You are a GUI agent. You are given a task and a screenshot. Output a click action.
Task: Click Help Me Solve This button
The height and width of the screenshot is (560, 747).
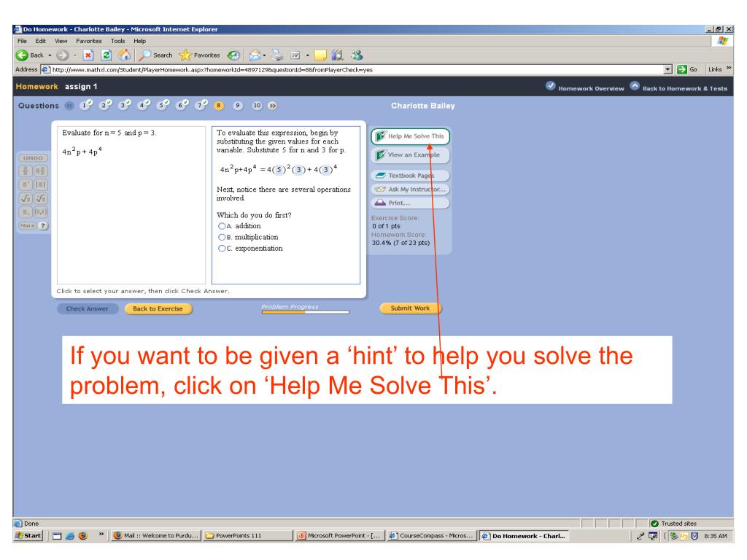pyautogui.click(x=410, y=136)
